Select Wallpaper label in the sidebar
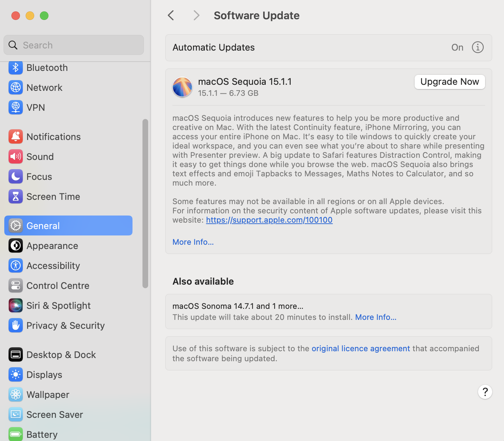Image resolution: width=504 pixels, height=441 pixels. pyautogui.click(x=48, y=395)
